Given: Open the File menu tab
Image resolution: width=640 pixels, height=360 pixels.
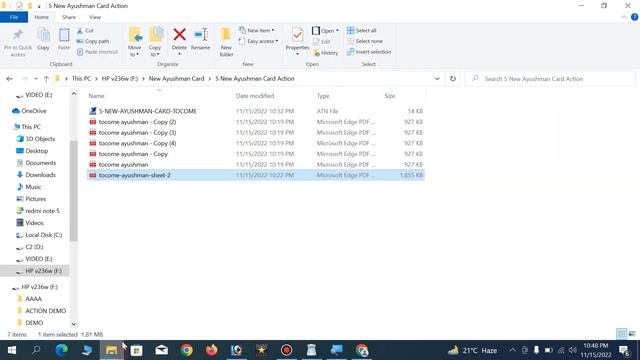Looking at the screenshot, I should (x=14, y=17).
